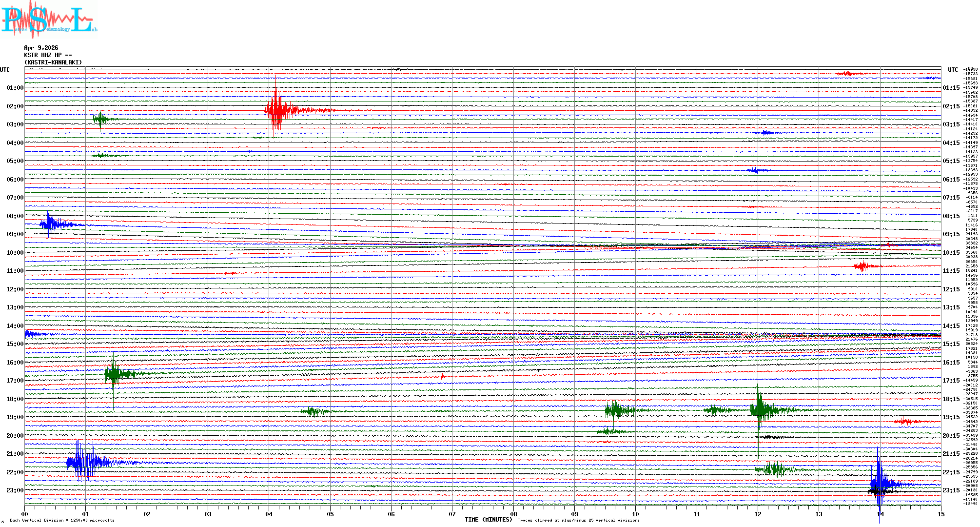The height and width of the screenshot is (527, 980).
Task: Click the green seismic burst near minute 12
Action: [760, 409]
